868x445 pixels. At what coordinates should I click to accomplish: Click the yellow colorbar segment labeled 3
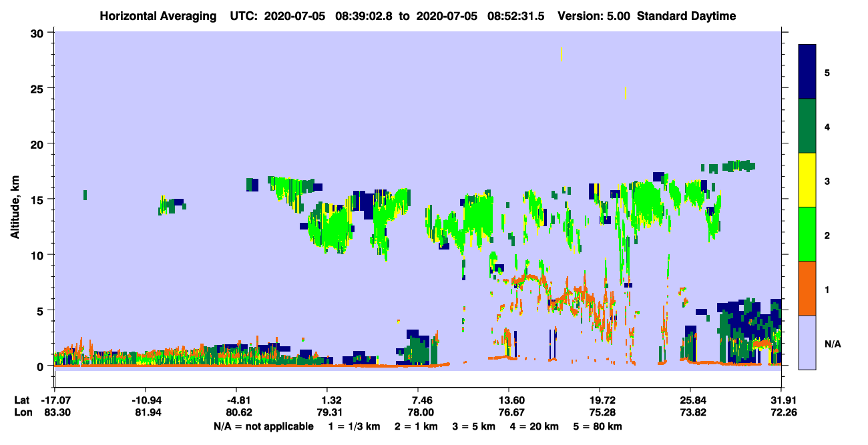coord(807,180)
